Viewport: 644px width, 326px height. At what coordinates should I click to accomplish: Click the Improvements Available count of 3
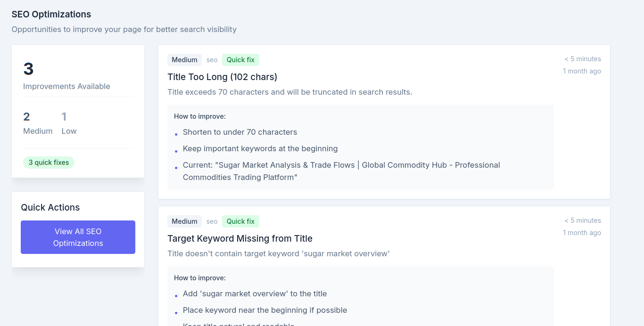(x=28, y=69)
